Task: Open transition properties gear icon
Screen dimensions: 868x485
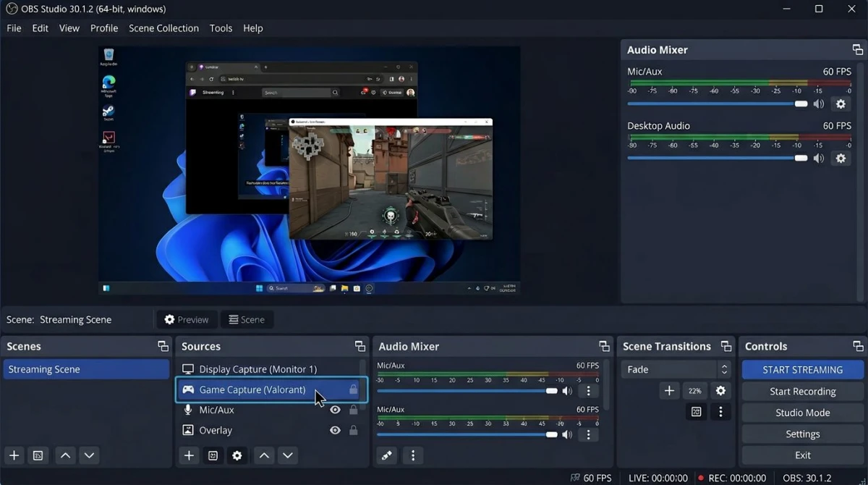Action: (x=720, y=391)
